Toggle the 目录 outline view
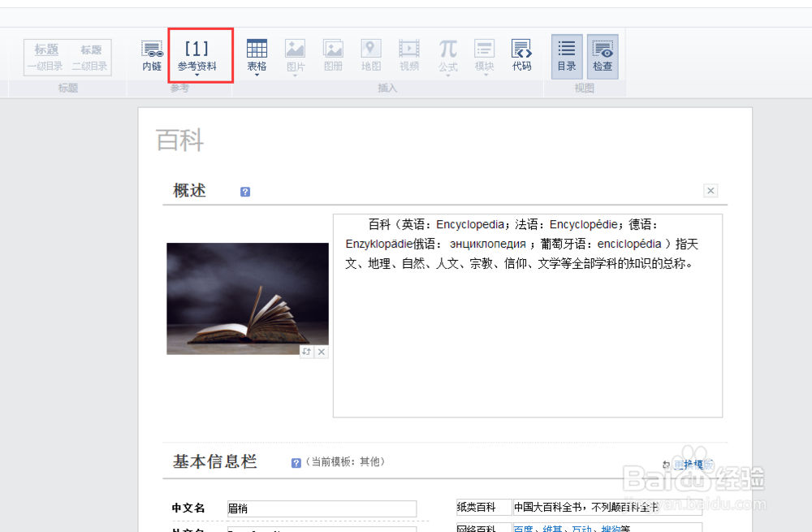This screenshot has height=532, width=812. click(566, 55)
